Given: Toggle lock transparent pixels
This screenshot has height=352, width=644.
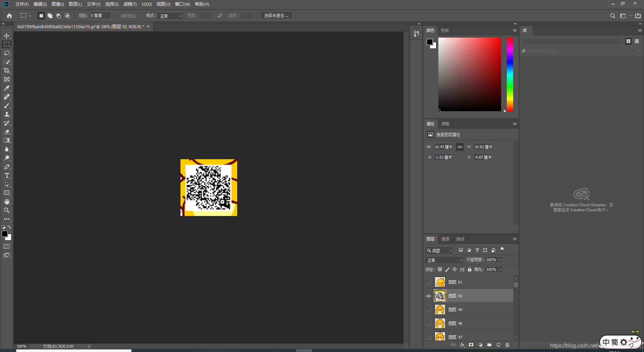Looking at the screenshot, I should tap(440, 269).
